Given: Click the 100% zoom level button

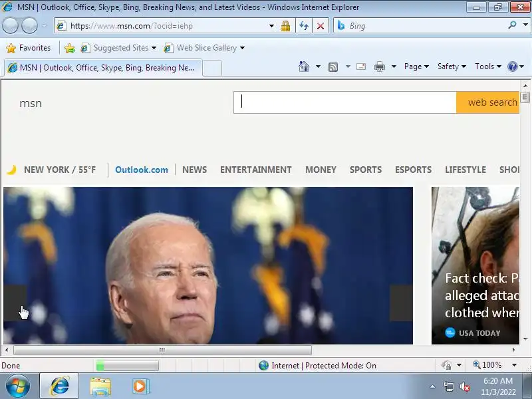Looking at the screenshot, I should pos(487,365).
